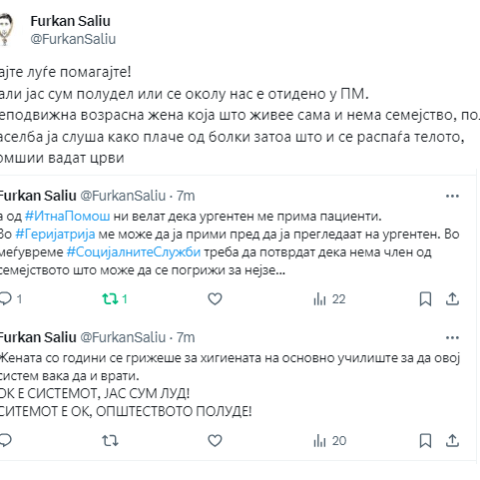View analytics showing 20 views
The height and width of the screenshot is (480, 480).
(330, 441)
